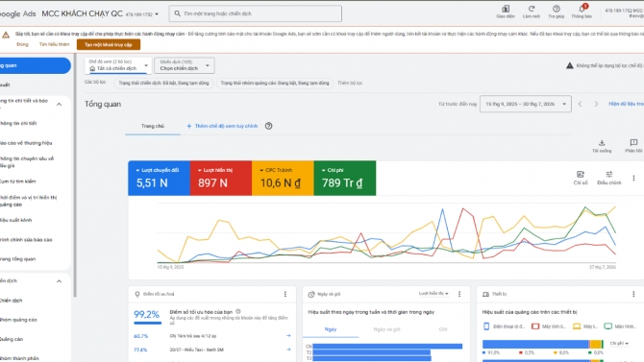Click the lightbulb icon in optimization card
Screen dimensions: 644x362
(x=137, y=294)
